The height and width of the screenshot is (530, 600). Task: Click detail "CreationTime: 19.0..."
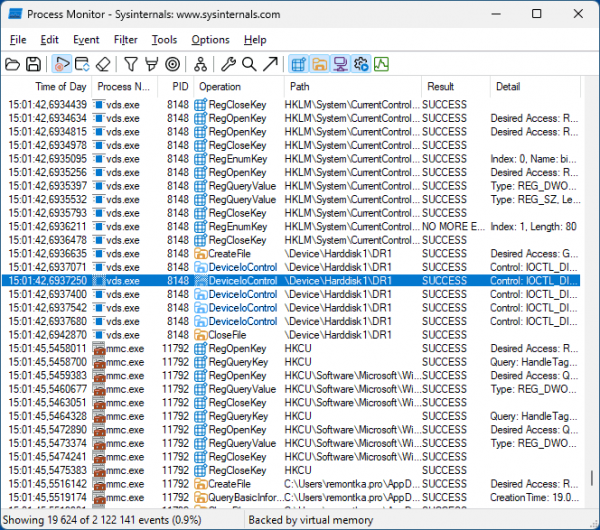(x=535, y=497)
